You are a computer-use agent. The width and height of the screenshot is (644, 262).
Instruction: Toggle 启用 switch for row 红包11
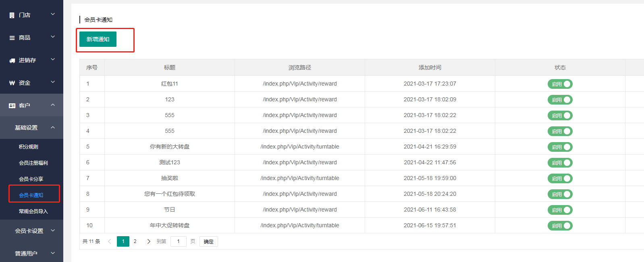click(x=560, y=84)
